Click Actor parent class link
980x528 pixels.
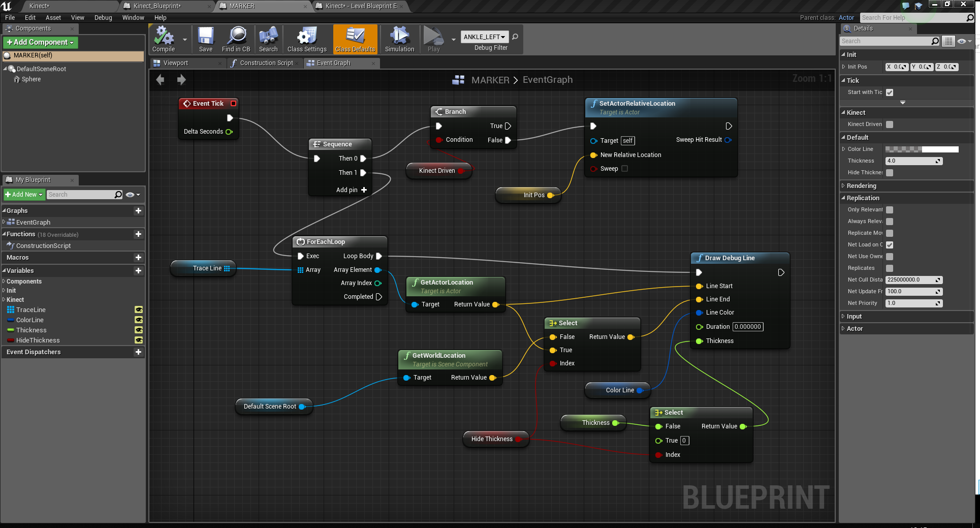pyautogui.click(x=846, y=18)
